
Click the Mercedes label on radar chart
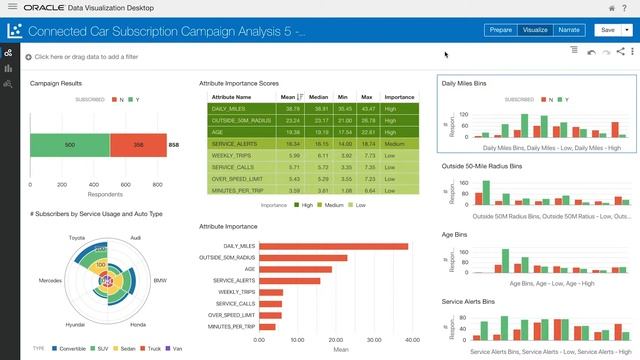tap(50, 280)
